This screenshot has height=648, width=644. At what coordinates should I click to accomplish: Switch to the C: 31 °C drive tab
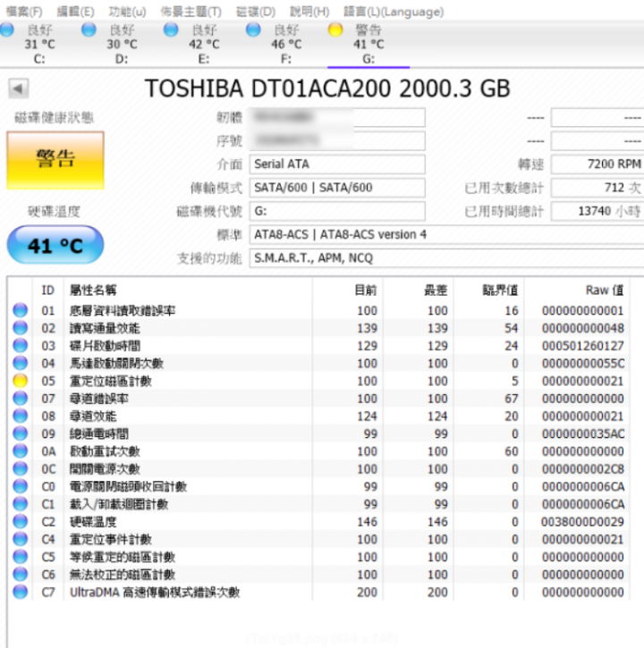coord(39,44)
